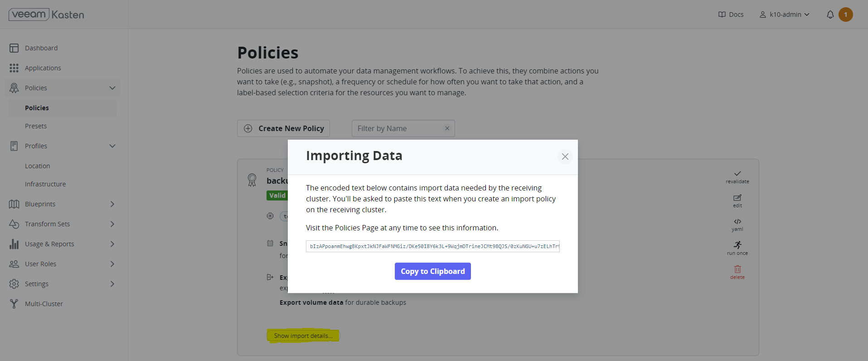The image size is (868, 361).
Task: Click the Usage & Reports chart icon
Action: [14, 244]
